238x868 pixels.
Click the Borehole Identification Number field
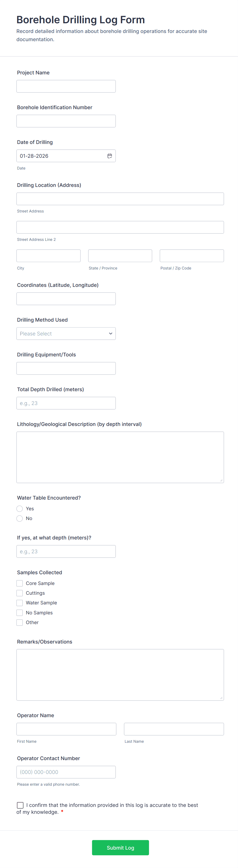[66, 121]
